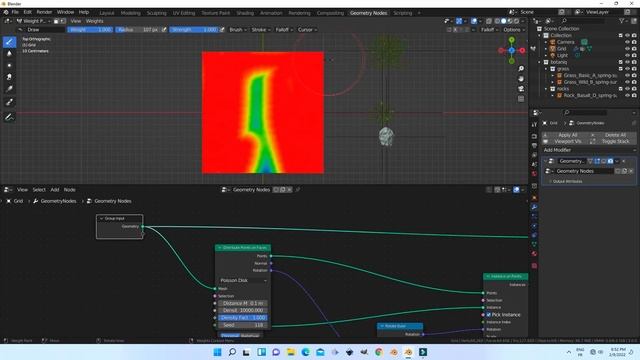Open Google Chrome from taskbar
This screenshot has height=360, width=640.
coord(379,352)
